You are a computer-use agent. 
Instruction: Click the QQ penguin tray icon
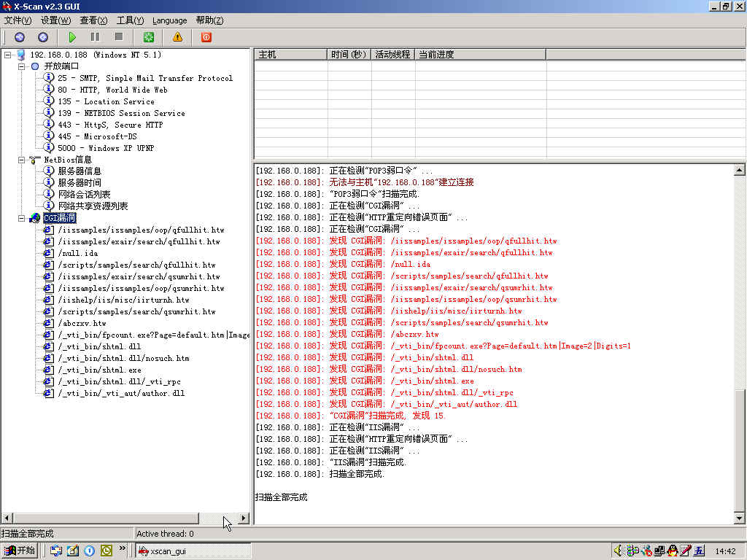tap(672, 551)
